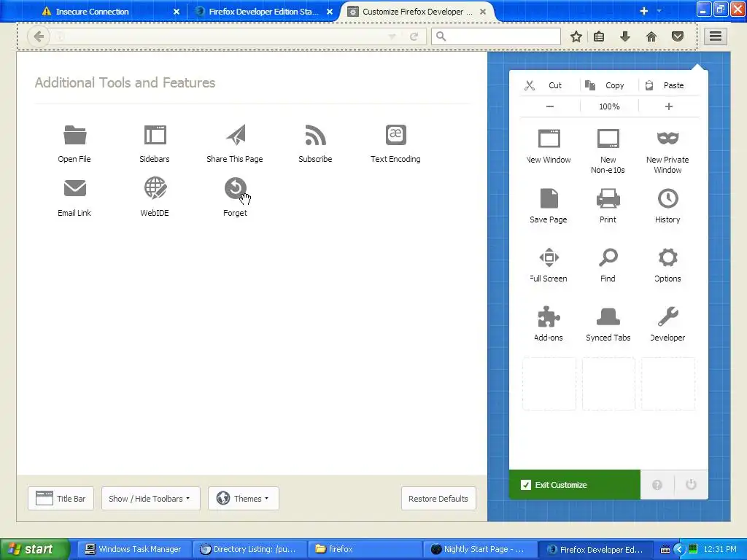The height and width of the screenshot is (560, 747).
Task: Click the New Private Window mask icon
Action: click(668, 139)
